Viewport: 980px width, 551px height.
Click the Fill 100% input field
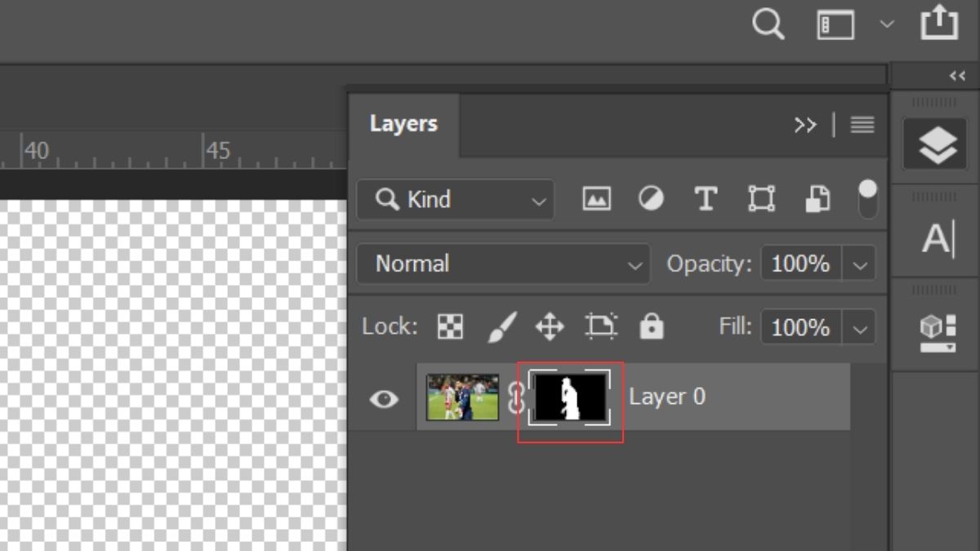[800, 328]
